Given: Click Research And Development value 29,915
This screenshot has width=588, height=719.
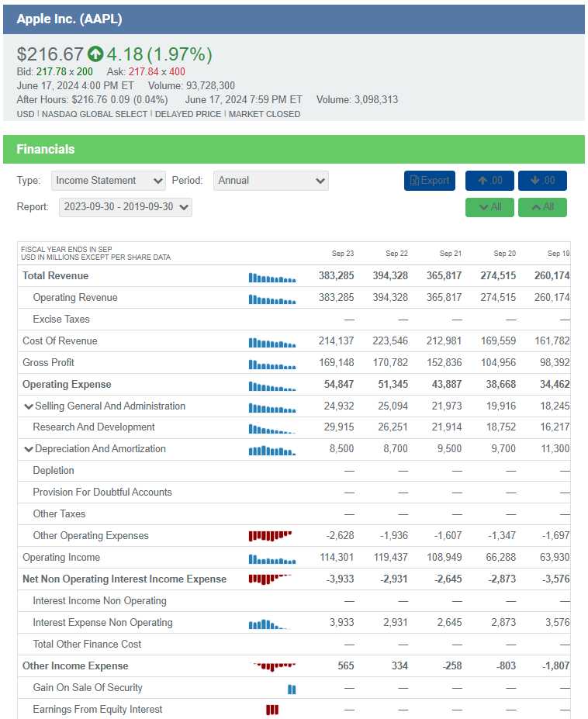Looking at the screenshot, I should (339, 427).
